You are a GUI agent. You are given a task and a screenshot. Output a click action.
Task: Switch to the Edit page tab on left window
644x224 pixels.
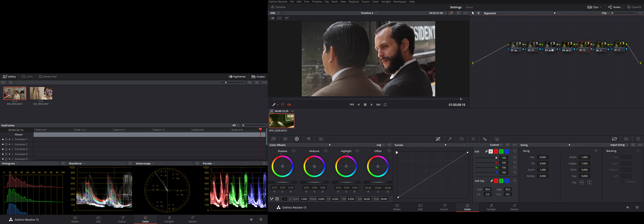[99, 219]
